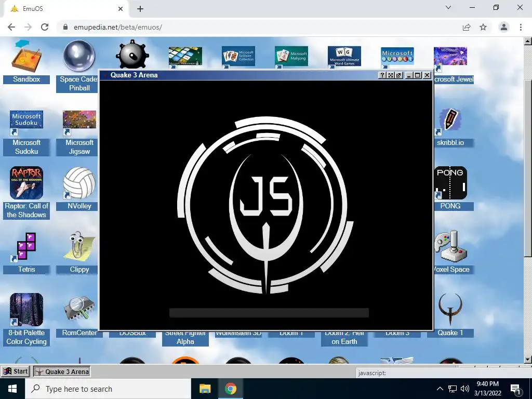This screenshot has width=532, height=399.
Task: Open Microsoft Ultimate Word Games icon
Action: coord(344,57)
